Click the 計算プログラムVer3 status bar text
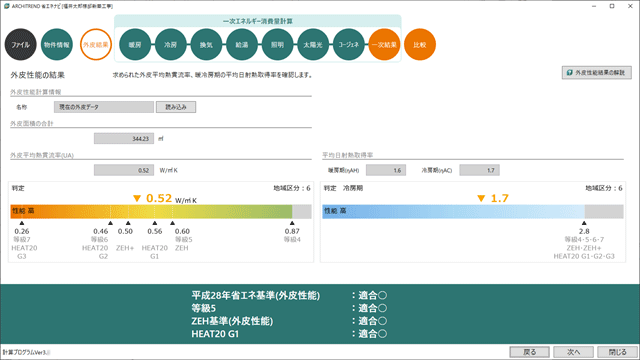The width and height of the screenshot is (640, 360). coord(26,352)
